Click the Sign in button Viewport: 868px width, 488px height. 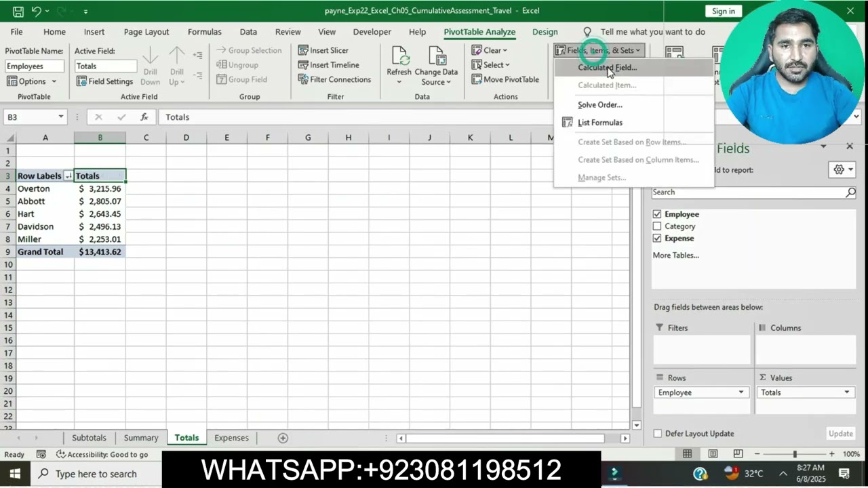point(723,11)
